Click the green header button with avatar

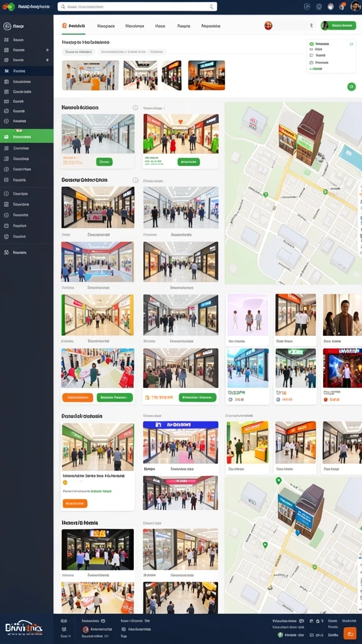(338, 25)
